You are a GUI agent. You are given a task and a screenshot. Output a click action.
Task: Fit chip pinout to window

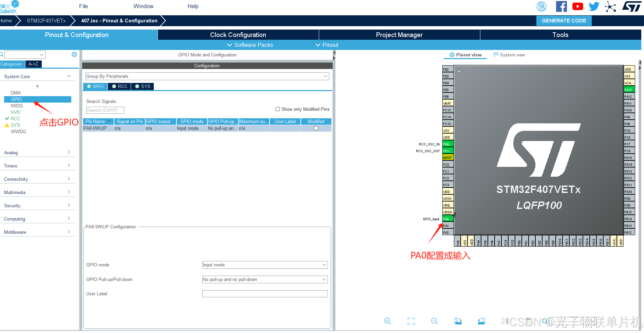pyautogui.click(x=411, y=321)
